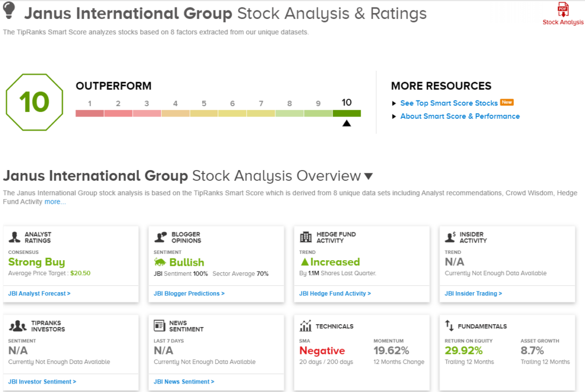
Task: Click the Sector Average 70% text
Action: 241,273
